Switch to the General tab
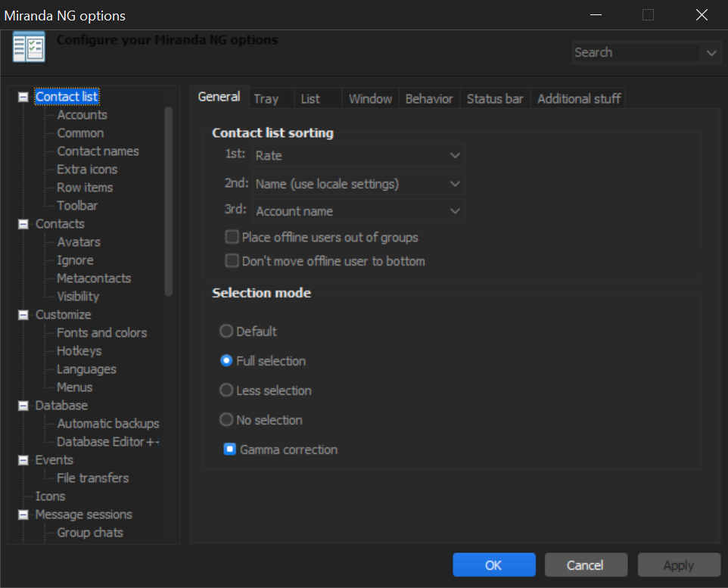The image size is (728, 588). (219, 97)
